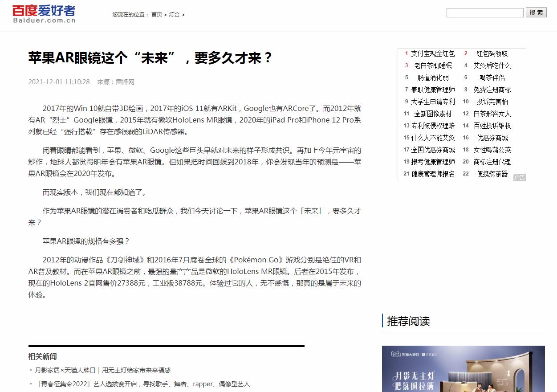Open the 全国优惠券商城 ad link
The width and height of the screenshot is (557, 392).
(x=433, y=150)
